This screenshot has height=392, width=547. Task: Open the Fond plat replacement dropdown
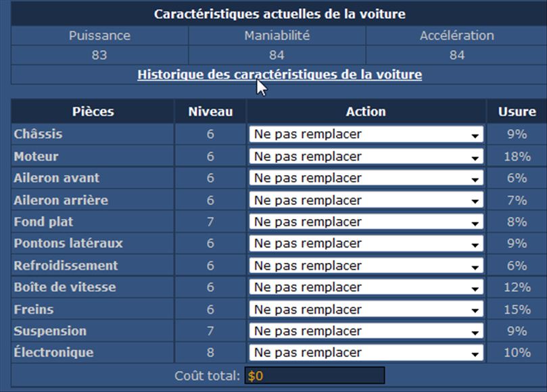366,222
